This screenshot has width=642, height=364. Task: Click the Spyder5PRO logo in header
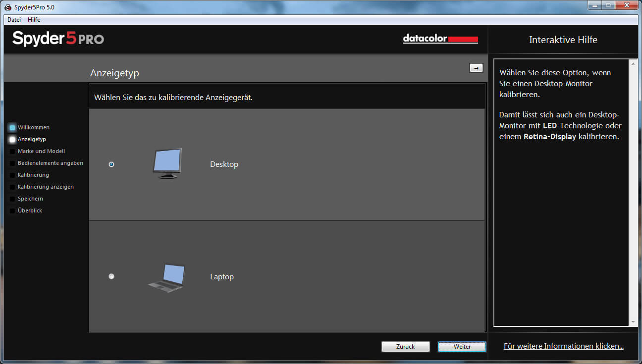58,39
